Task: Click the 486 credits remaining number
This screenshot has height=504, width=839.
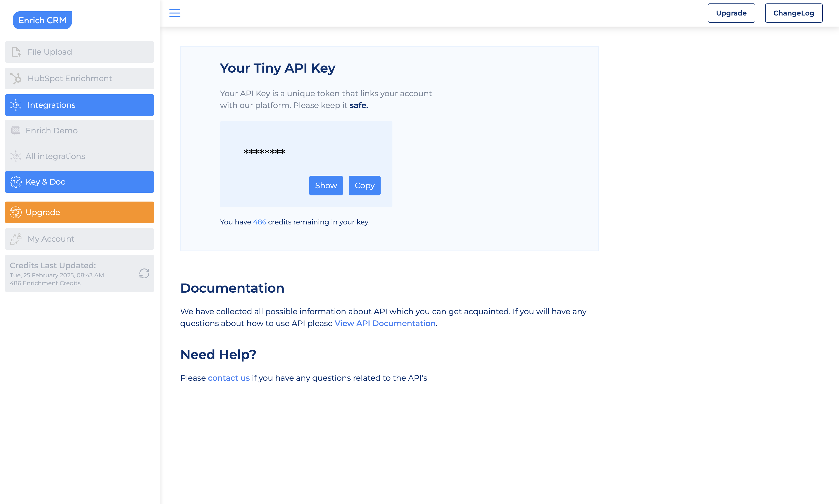Action: tap(259, 222)
